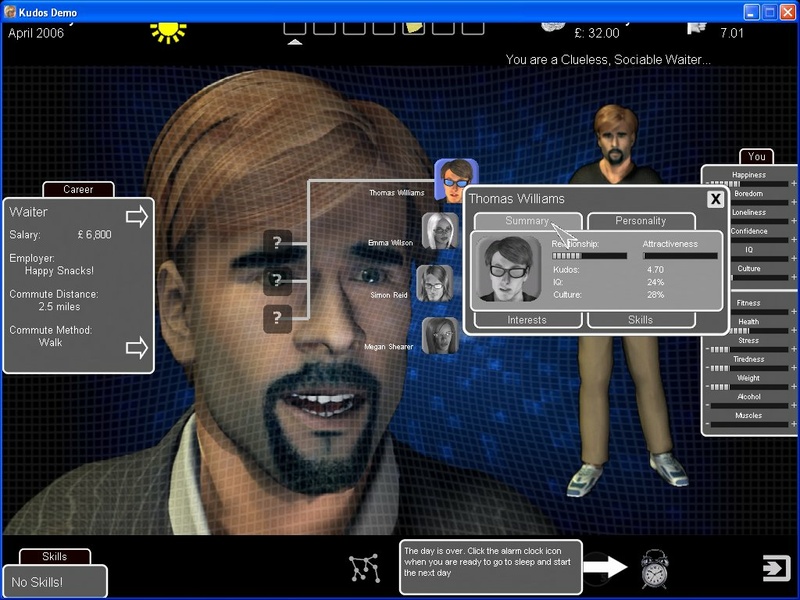Click the alarm clock to end day
800x600 pixels.
[x=655, y=568]
